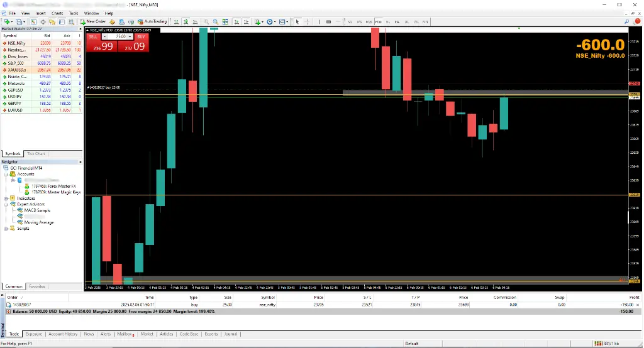The image size is (644, 348).
Task: Switch chart to candlesticks type
Action: pos(186,21)
